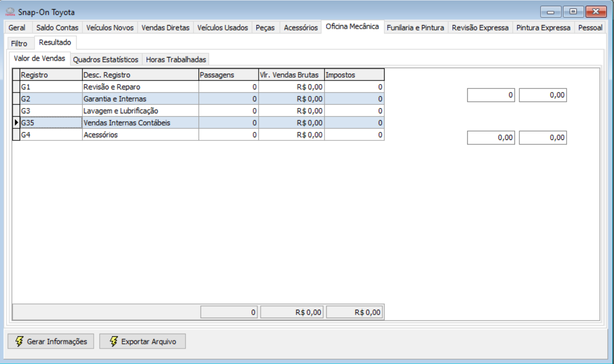Switch to the Acessórios tab
This screenshot has width=614, height=364.
click(x=301, y=28)
